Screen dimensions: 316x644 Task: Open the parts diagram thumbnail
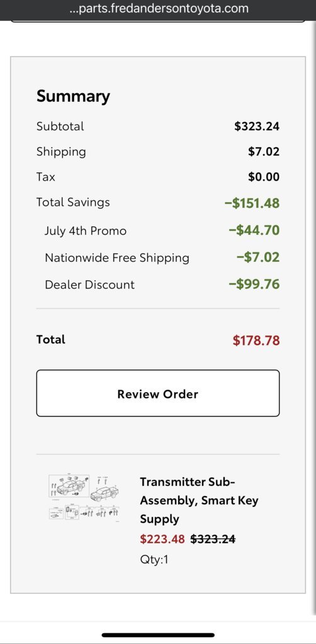tap(84, 498)
